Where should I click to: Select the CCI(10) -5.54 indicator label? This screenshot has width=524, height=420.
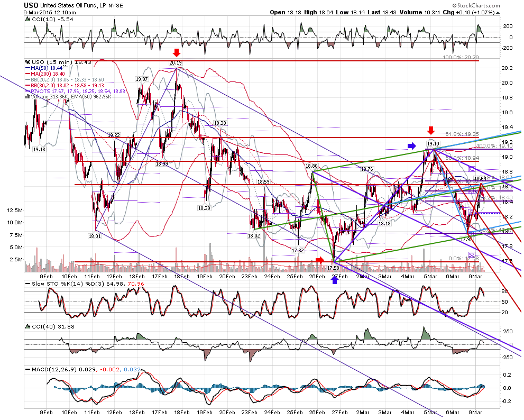[52, 20]
